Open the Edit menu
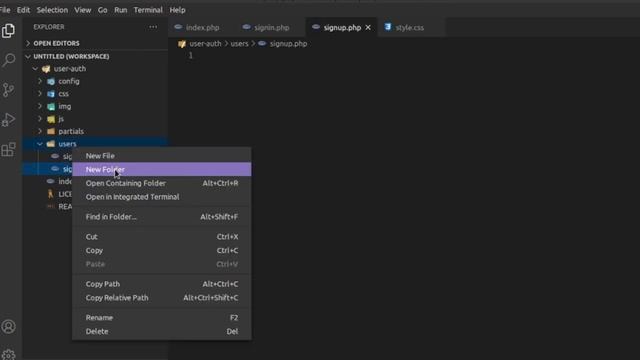Viewport: 640px width, 360px height. [x=23, y=10]
